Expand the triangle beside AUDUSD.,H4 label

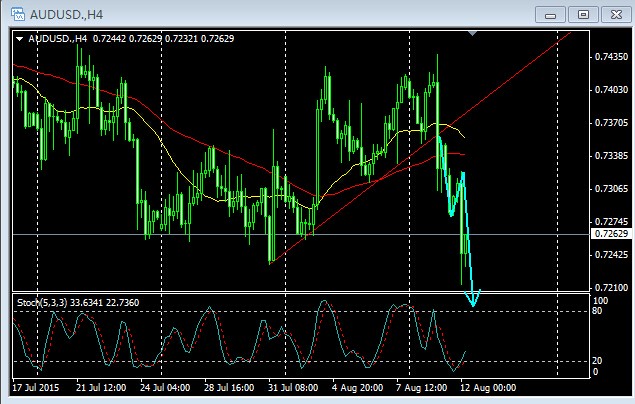[x=19, y=39]
